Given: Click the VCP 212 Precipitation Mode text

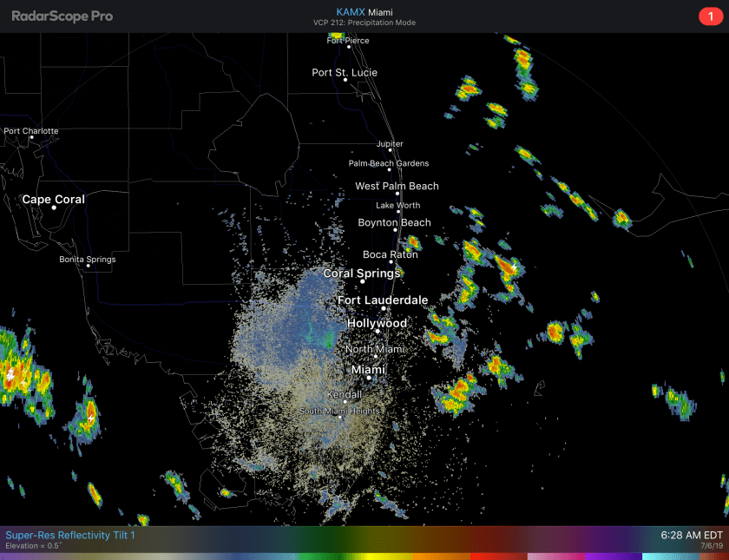Looking at the screenshot, I should 364,23.
